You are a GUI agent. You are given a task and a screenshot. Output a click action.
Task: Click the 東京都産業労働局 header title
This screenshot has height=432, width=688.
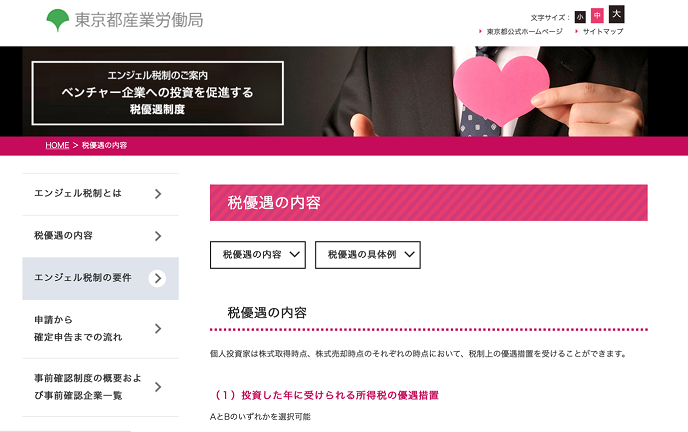tap(139, 20)
